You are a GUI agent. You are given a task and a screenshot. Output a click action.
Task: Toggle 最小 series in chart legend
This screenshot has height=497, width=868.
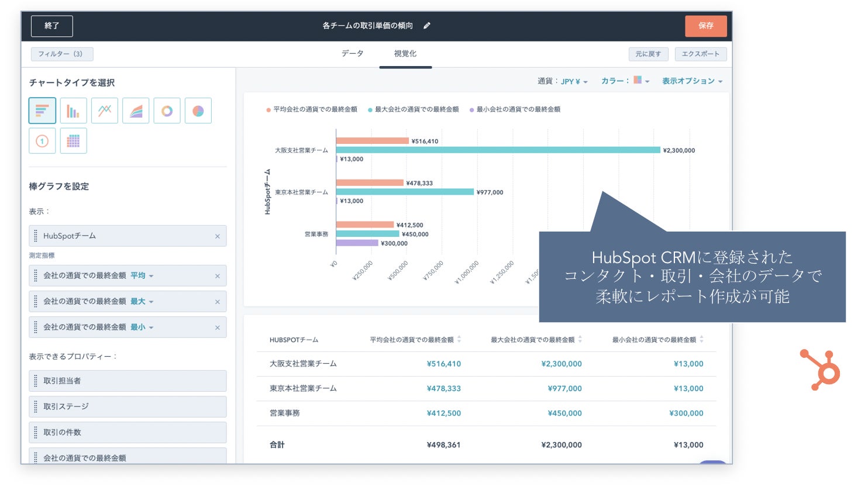(515, 109)
